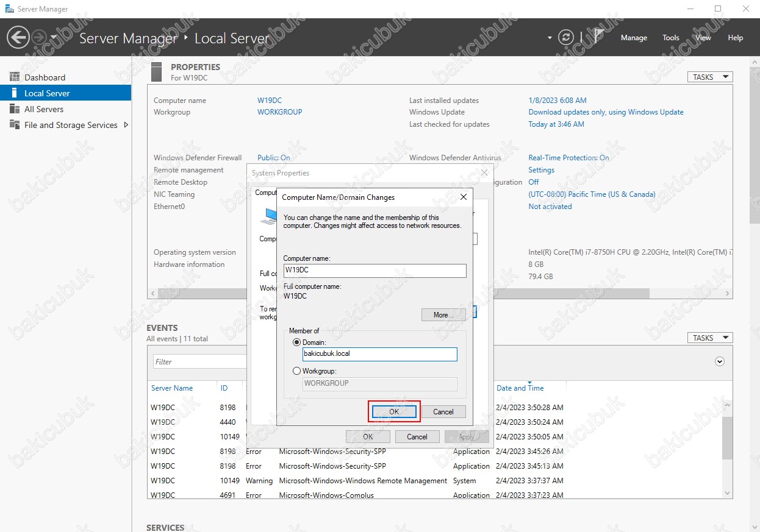Viewport: 760px width, 532px height.
Task: Open the Events section TASKS dropdown
Action: (710, 338)
